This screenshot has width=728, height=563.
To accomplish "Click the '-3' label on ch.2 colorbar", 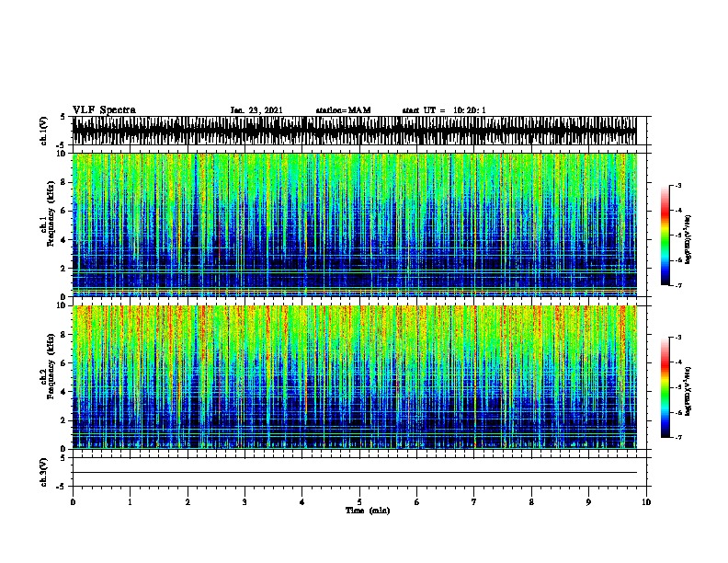I will point(678,338).
